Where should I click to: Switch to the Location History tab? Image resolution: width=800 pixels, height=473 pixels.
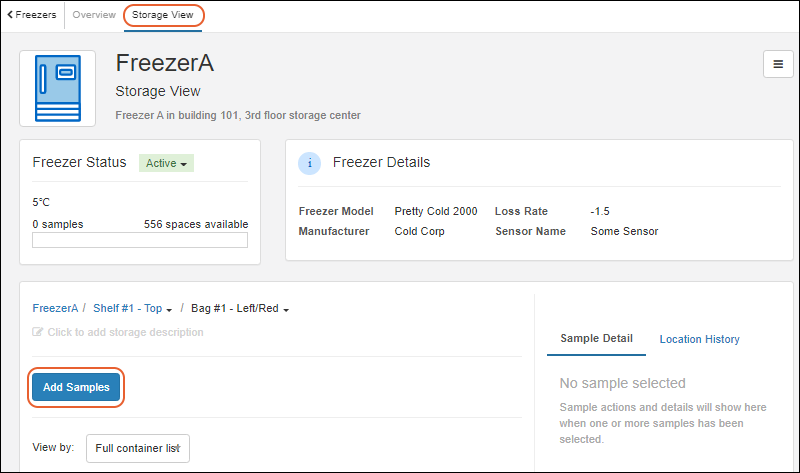click(699, 339)
